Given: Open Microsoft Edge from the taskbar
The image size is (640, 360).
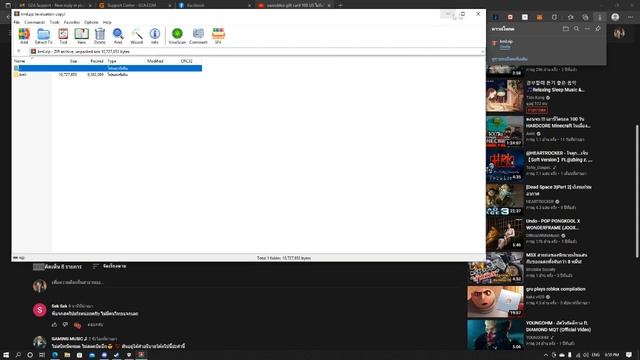Looking at the screenshot, I should (x=55, y=355).
